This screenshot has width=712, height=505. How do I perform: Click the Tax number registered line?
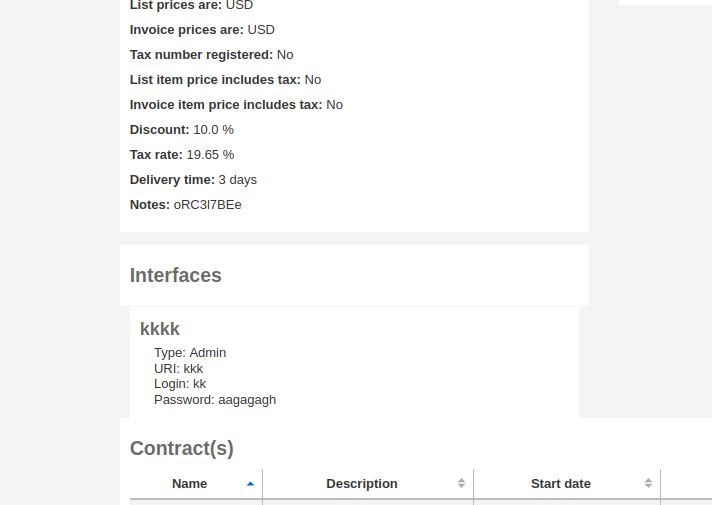pos(212,55)
